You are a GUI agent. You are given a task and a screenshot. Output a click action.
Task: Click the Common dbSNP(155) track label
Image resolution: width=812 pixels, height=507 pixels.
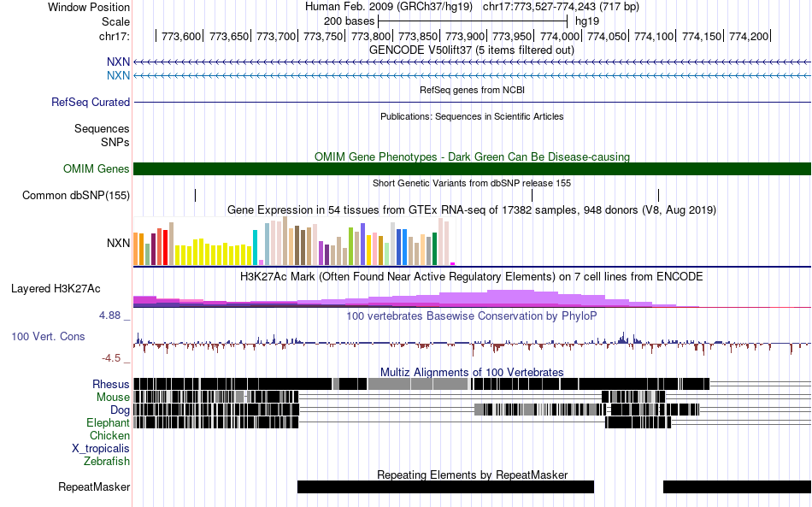tap(75, 195)
